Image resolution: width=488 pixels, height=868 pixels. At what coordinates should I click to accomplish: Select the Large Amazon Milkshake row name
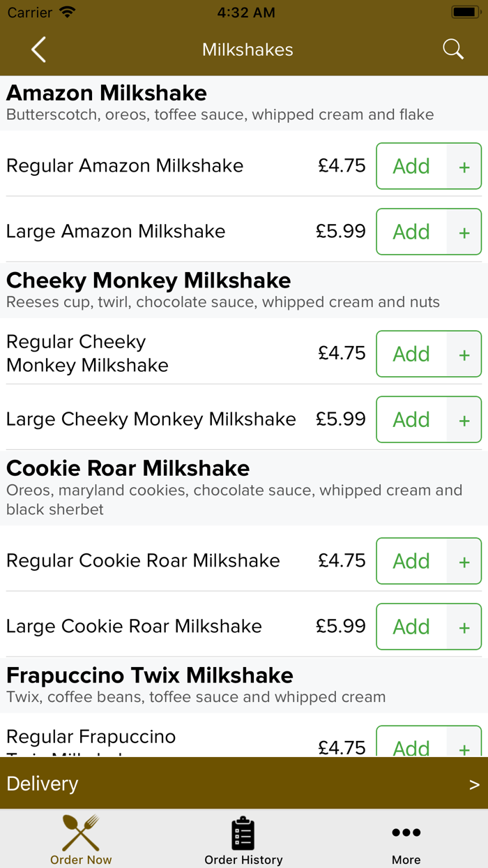[x=116, y=232]
